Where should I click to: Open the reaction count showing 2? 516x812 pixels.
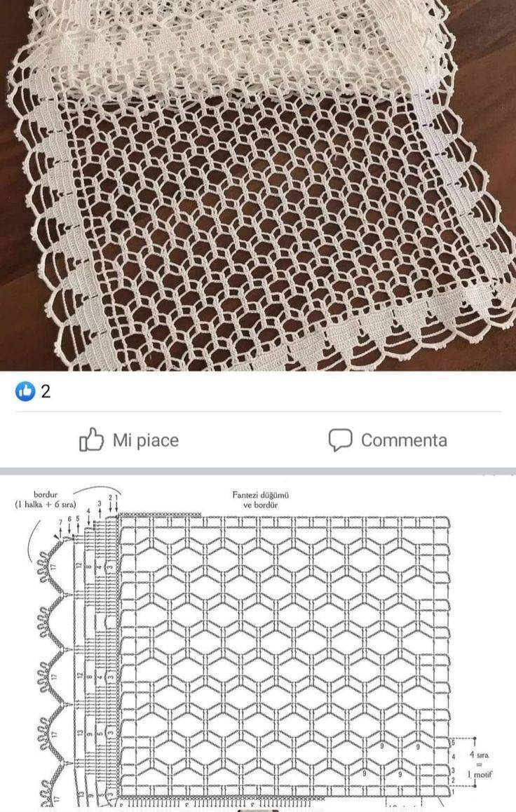(x=46, y=391)
